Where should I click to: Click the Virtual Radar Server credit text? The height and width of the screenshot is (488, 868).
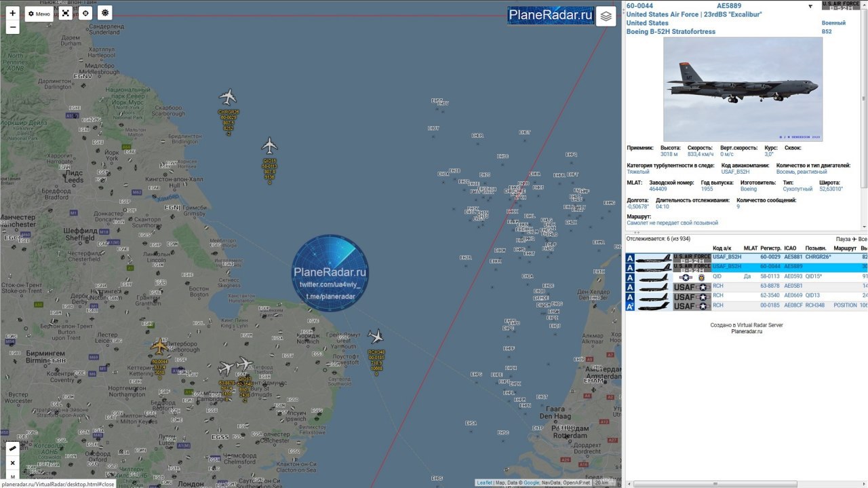pyautogui.click(x=747, y=325)
